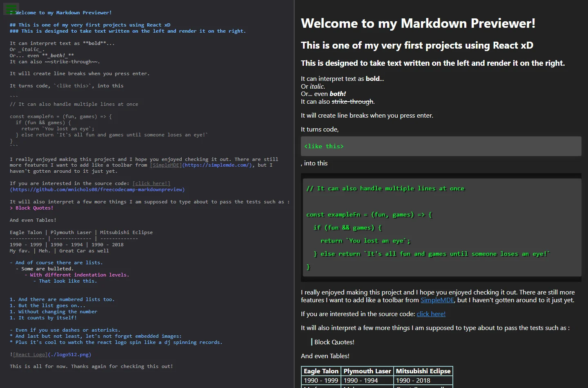The height and width of the screenshot is (388, 588).
Task: Click editor line "1. And there are numbered lists too."
Action: [x=62, y=300]
